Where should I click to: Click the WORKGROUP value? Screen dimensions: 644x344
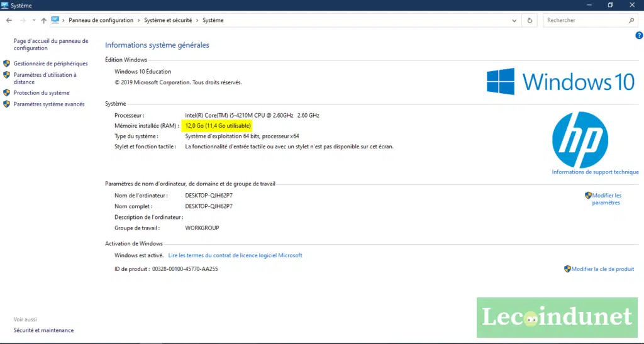click(x=202, y=228)
